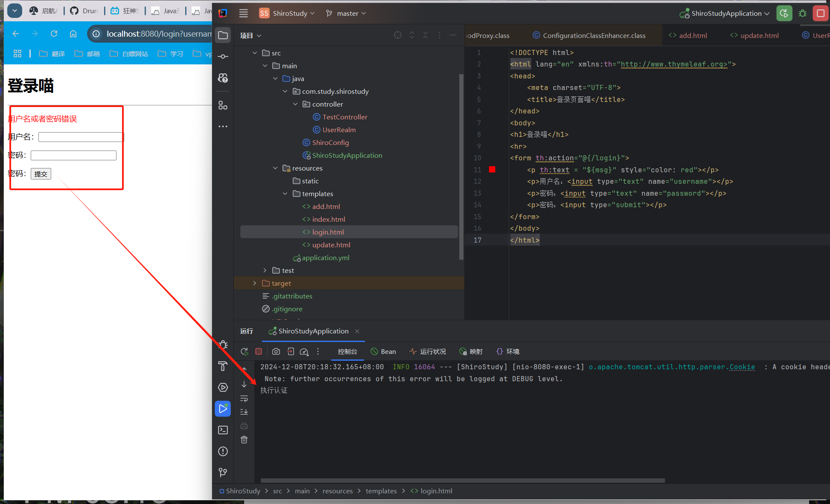Open application.yml file
This screenshot has height=504, width=830.
[x=325, y=258]
